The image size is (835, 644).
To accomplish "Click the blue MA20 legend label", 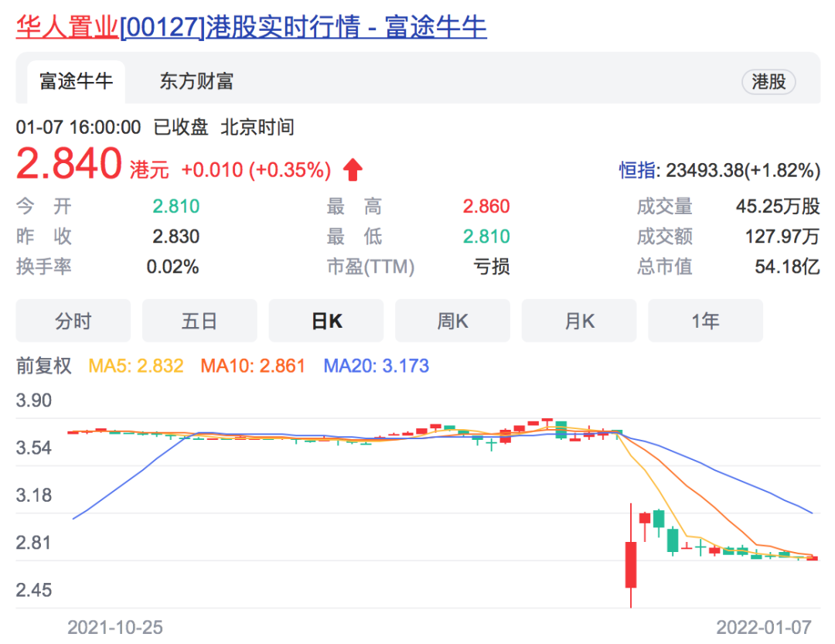I will [347, 366].
